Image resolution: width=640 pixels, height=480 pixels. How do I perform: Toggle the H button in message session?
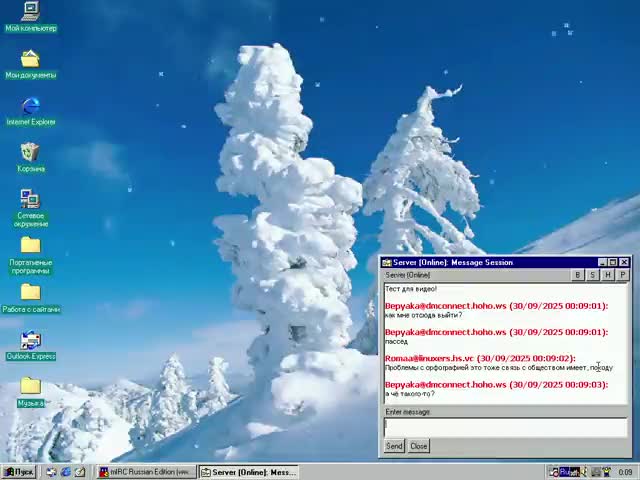[607, 275]
